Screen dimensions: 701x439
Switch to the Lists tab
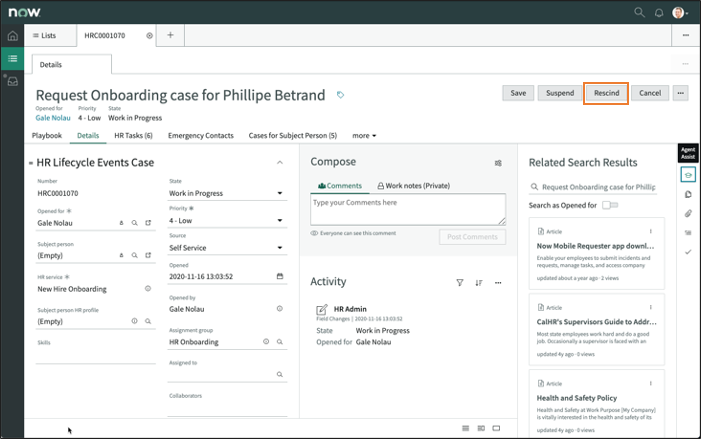pos(44,35)
